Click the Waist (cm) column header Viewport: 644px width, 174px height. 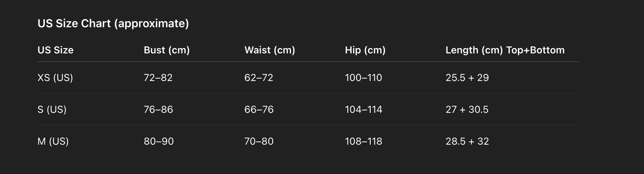270,50
